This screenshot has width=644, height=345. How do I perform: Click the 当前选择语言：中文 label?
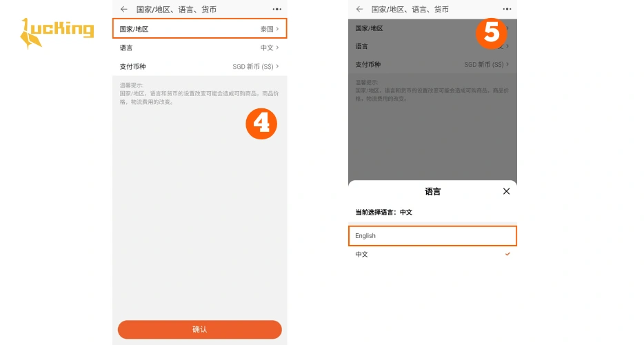click(383, 213)
